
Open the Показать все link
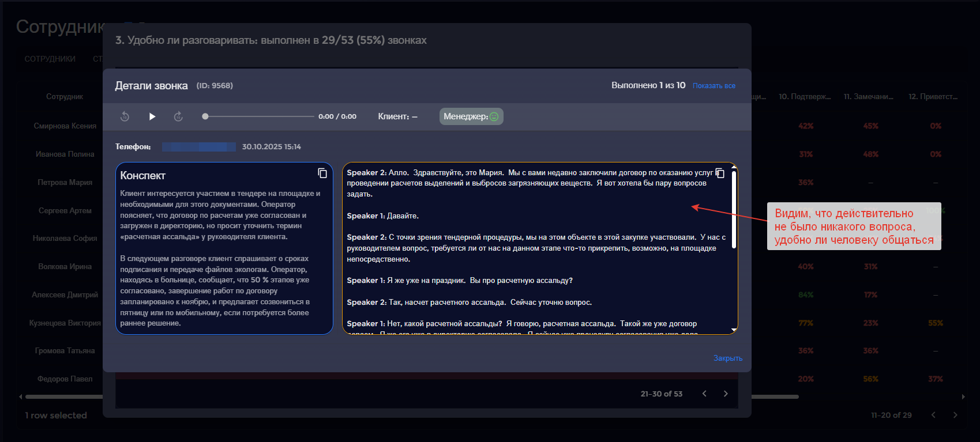tap(714, 86)
